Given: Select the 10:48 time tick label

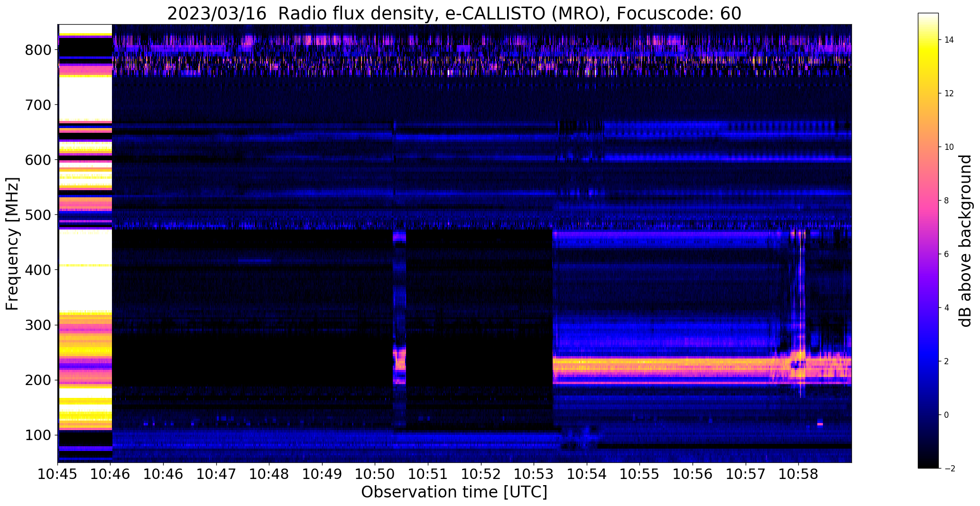Looking at the screenshot, I should pyautogui.click(x=269, y=474).
